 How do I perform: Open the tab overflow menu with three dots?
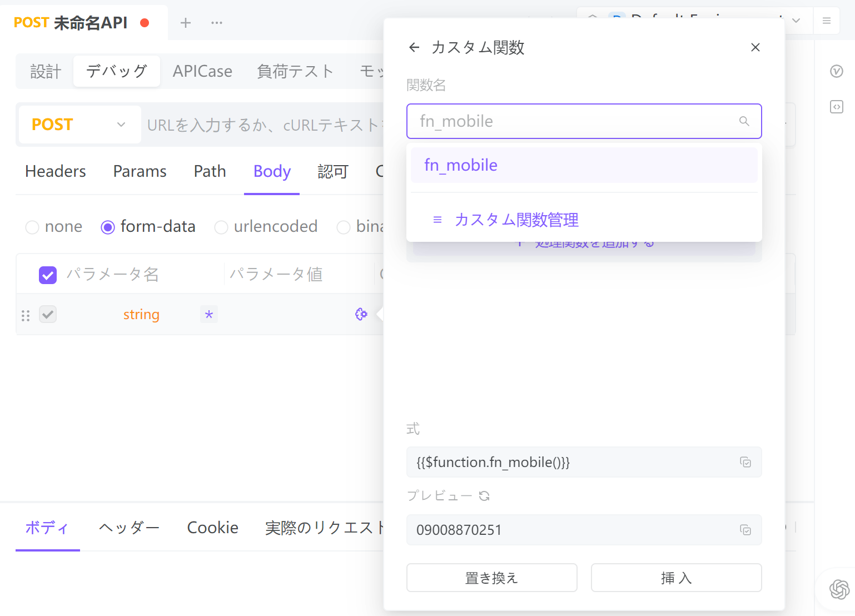coord(217,22)
